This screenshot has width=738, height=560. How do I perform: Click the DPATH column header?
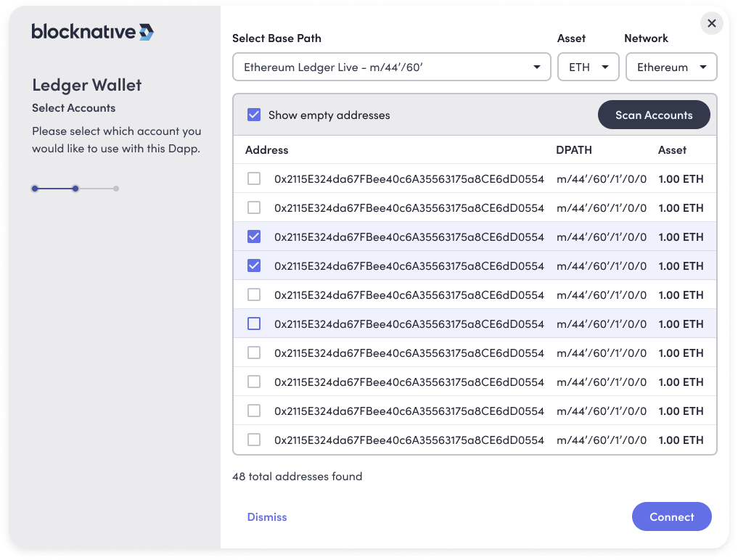pos(574,150)
